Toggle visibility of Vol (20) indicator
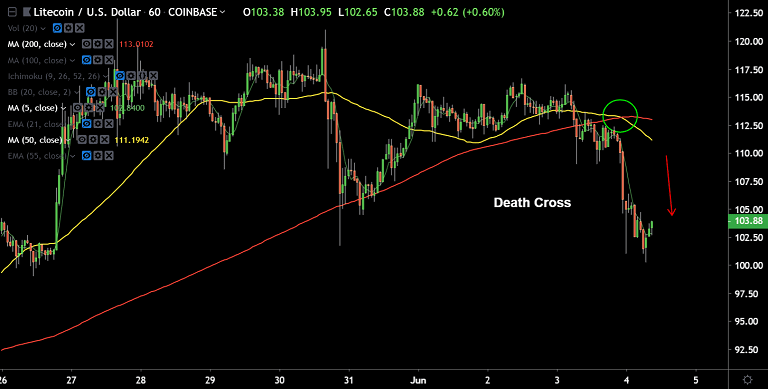The height and width of the screenshot is (389, 768). 57,28
